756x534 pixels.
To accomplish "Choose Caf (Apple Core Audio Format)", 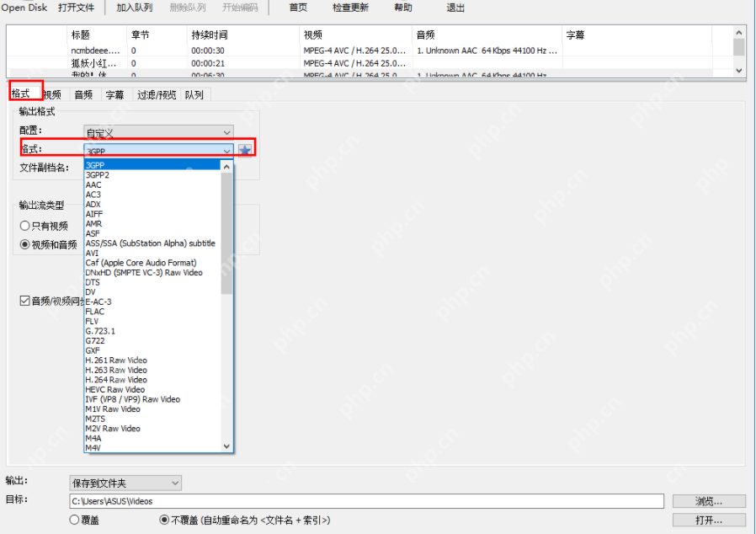I will tap(152, 263).
